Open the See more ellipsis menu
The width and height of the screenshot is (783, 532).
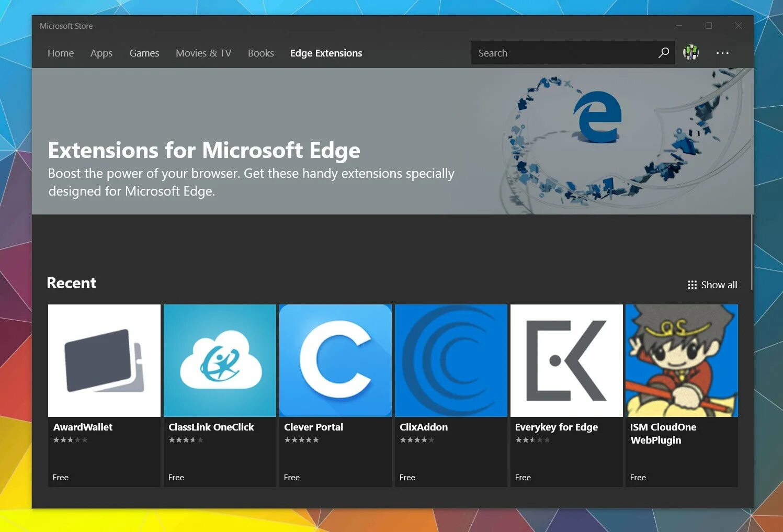click(x=722, y=53)
